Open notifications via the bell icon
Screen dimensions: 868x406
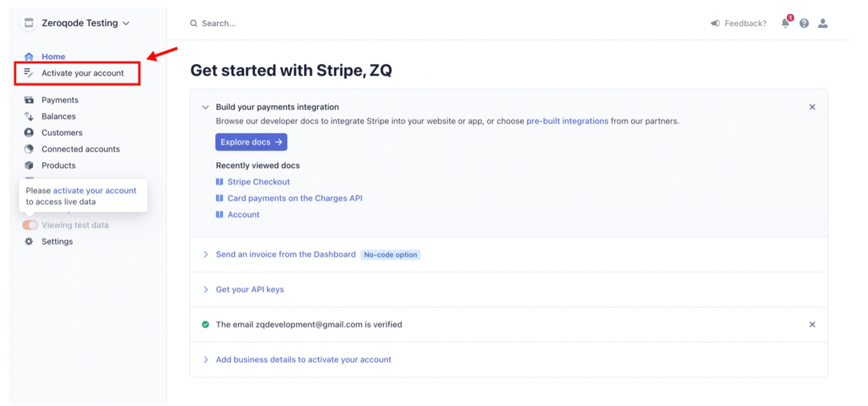pos(785,24)
